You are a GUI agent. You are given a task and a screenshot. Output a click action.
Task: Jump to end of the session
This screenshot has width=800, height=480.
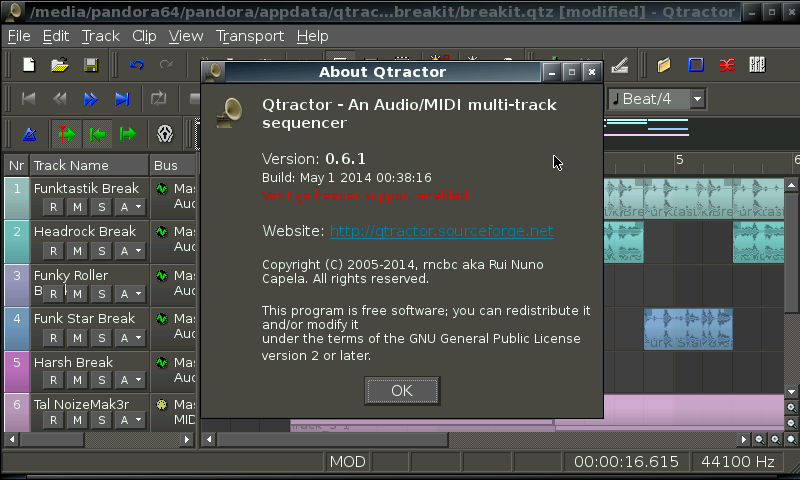122,99
